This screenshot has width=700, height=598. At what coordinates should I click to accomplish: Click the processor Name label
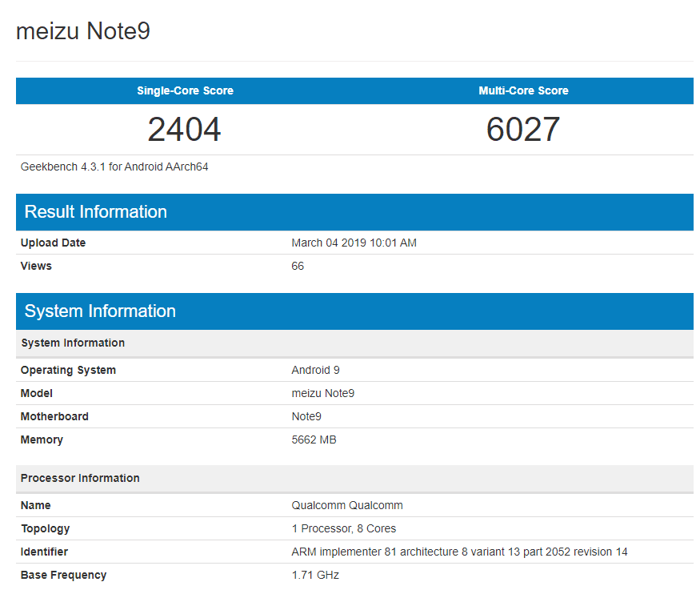(36, 505)
